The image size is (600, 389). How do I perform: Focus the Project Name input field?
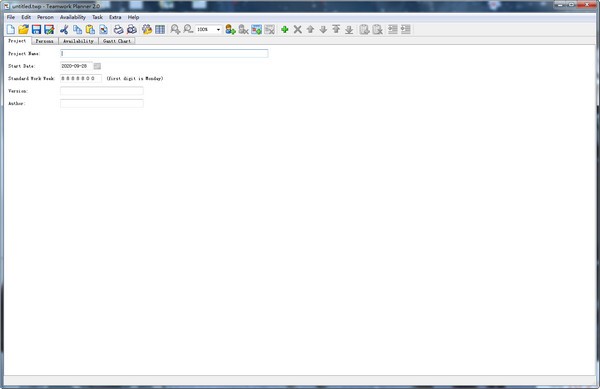pyautogui.click(x=164, y=54)
